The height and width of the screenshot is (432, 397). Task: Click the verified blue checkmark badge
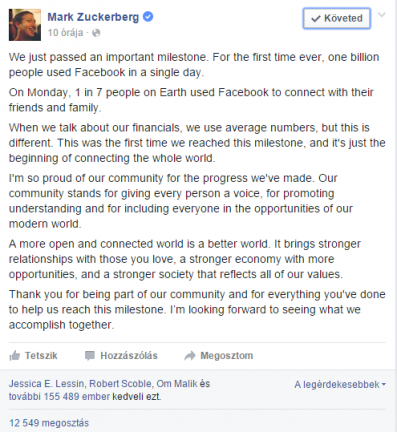point(148,16)
